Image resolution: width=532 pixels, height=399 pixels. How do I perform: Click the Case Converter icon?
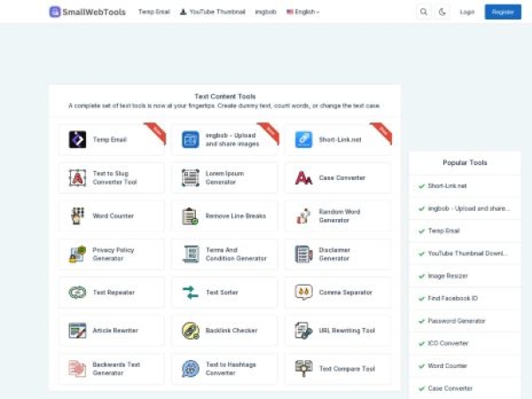[303, 177]
